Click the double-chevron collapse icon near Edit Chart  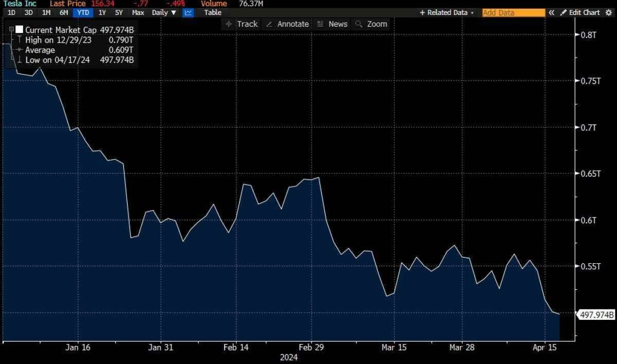pyautogui.click(x=551, y=12)
